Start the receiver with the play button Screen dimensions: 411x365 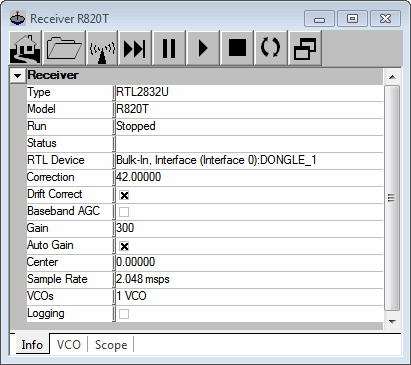pos(203,48)
